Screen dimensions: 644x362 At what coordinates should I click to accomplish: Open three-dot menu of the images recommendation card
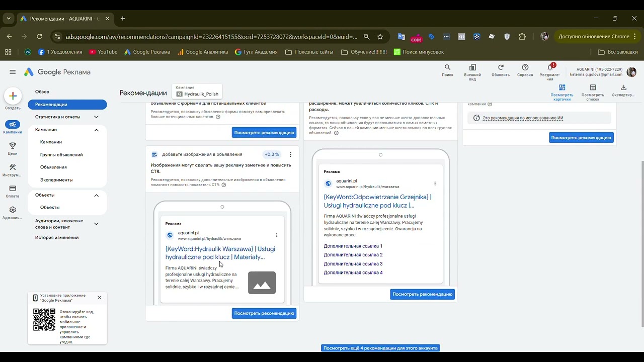290,154
